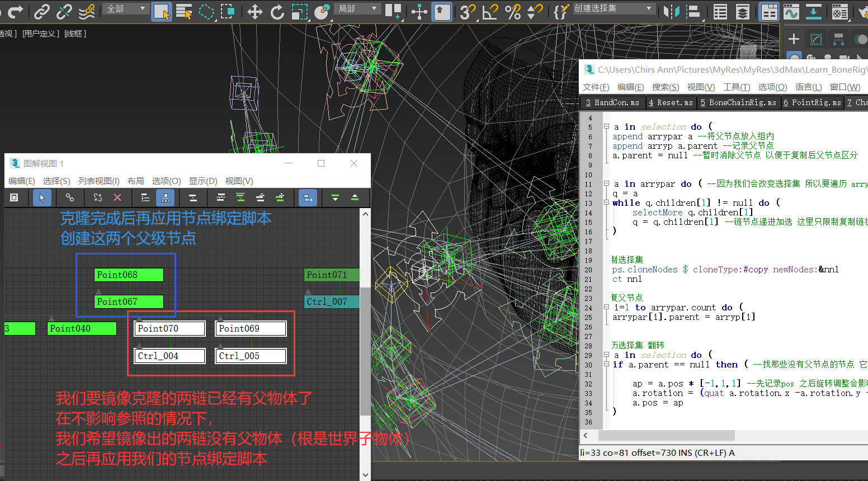Toggle the fold marker on line 13
Viewport: 868px width, 481px height.
[x=606, y=203]
